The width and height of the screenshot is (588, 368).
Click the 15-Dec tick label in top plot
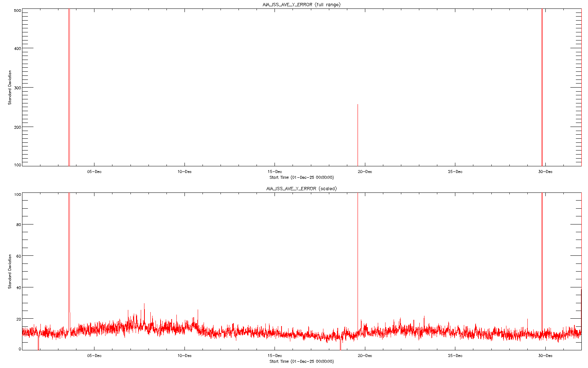[275, 172]
